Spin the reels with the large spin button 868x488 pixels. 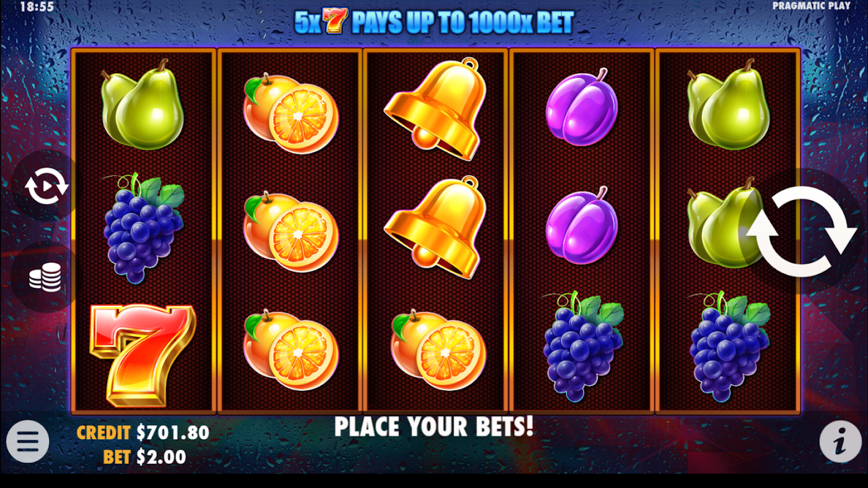[801, 231]
